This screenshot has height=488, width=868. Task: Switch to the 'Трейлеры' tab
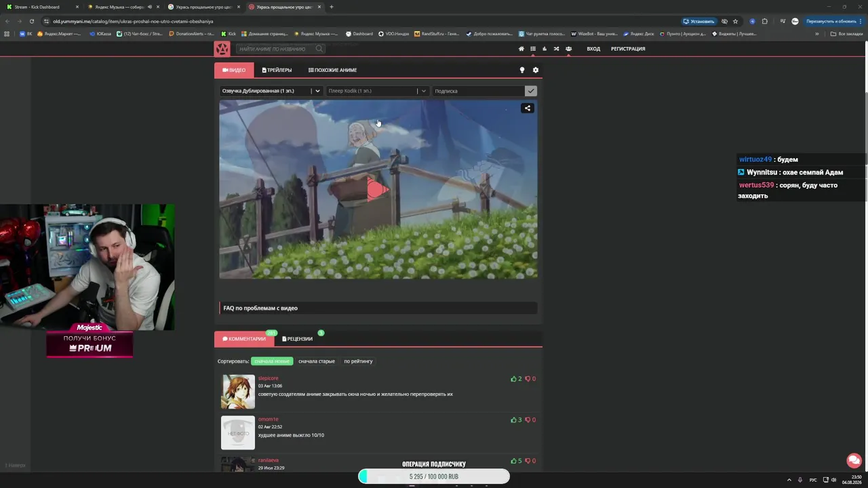(277, 70)
